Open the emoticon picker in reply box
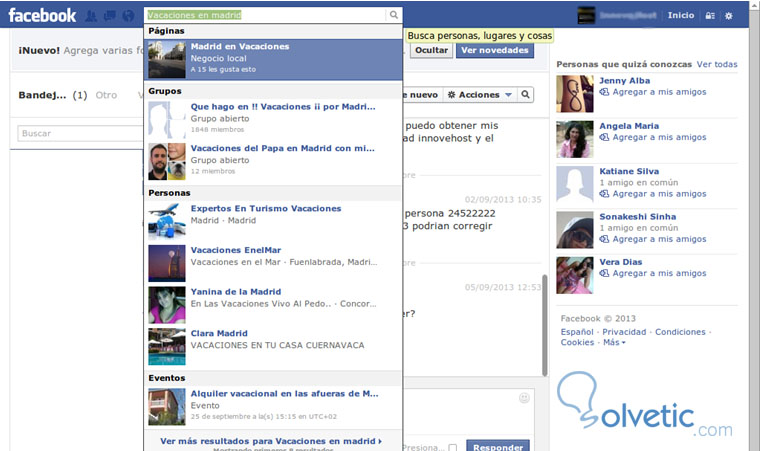Image resolution: width=760 pixels, height=451 pixels. click(524, 398)
